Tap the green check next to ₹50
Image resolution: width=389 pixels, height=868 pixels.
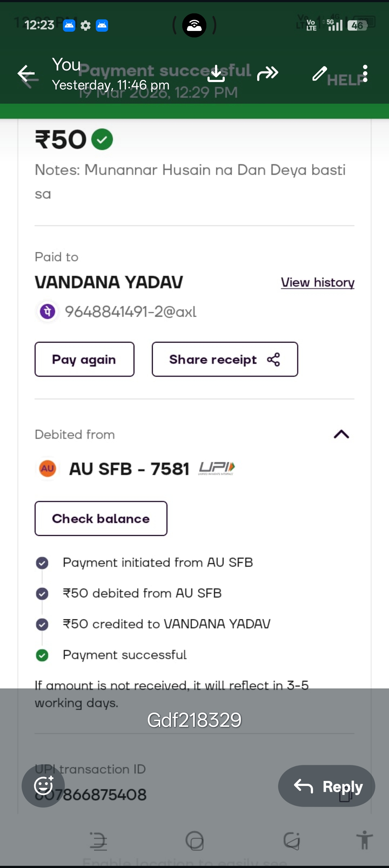click(x=102, y=139)
